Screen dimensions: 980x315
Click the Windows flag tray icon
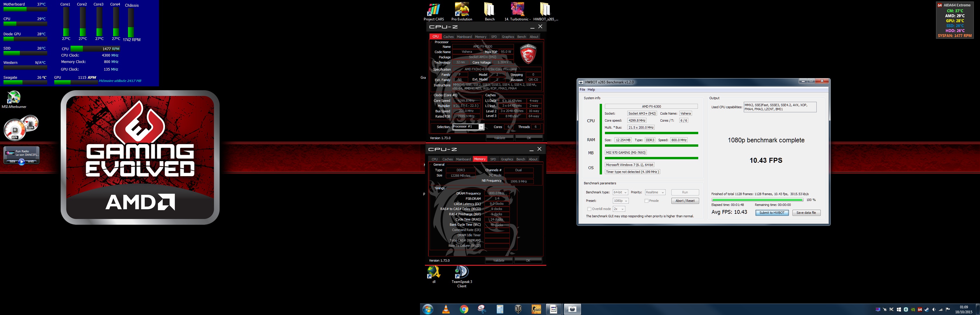click(x=899, y=310)
